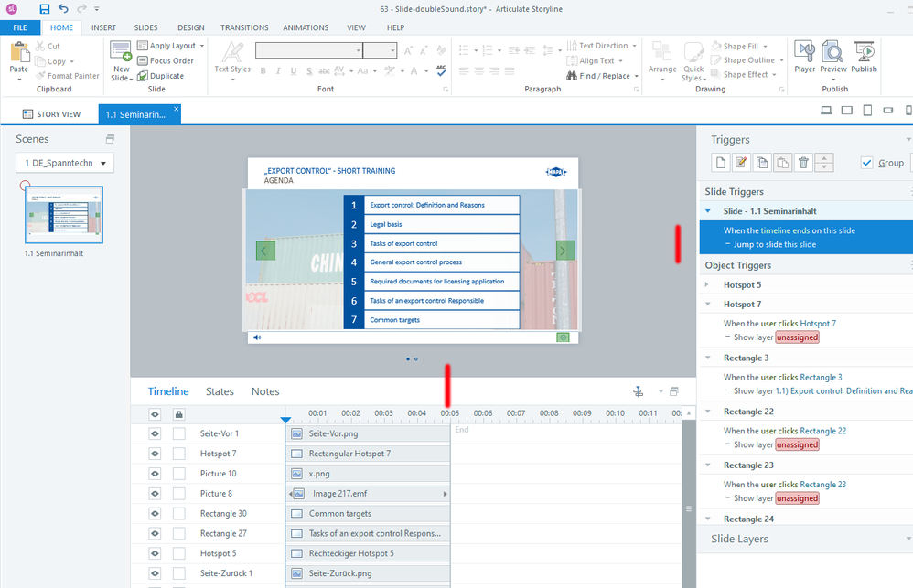The image size is (913, 588).
Task: Switch to the States tab
Action: click(x=220, y=391)
